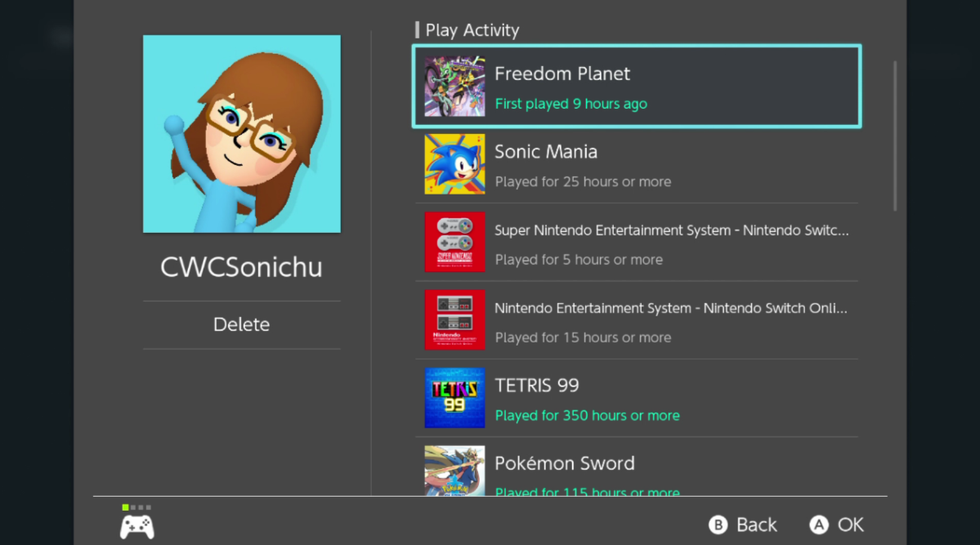Select the Pokémon Sword title text
The image size is (980, 545).
coord(564,463)
